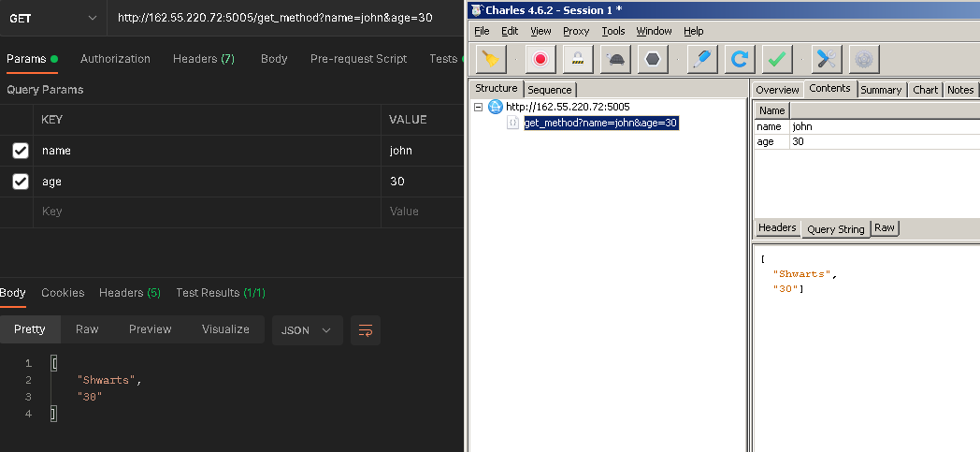Open the Test Results (1/1) tab
This screenshot has width=980, height=452.
click(221, 293)
